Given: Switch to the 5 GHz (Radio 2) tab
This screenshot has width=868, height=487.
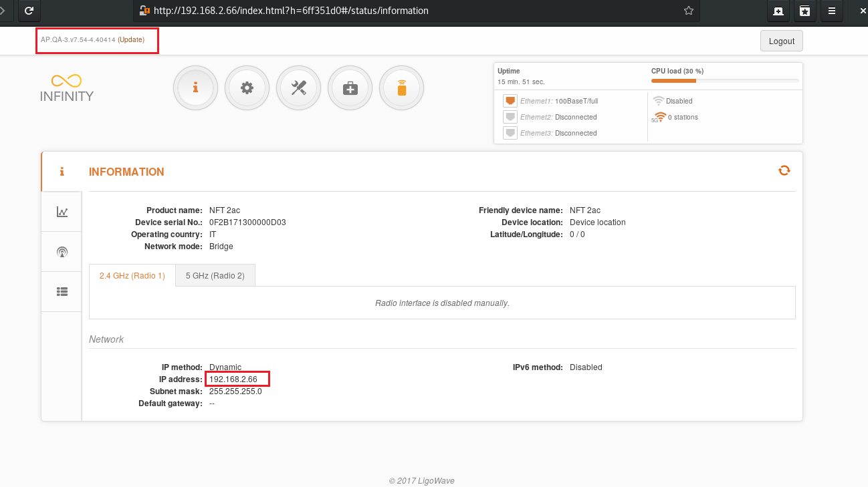Looking at the screenshot, I should 215,276.
